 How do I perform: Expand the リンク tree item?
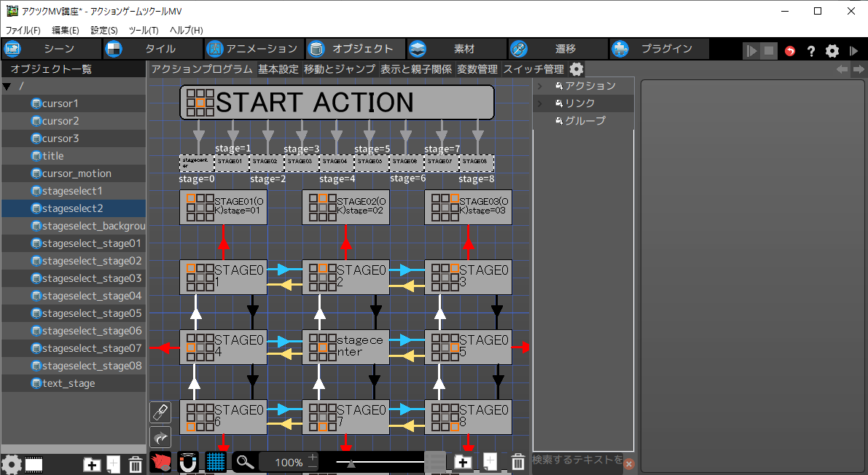pyautogui.click(x=540, y=103)
